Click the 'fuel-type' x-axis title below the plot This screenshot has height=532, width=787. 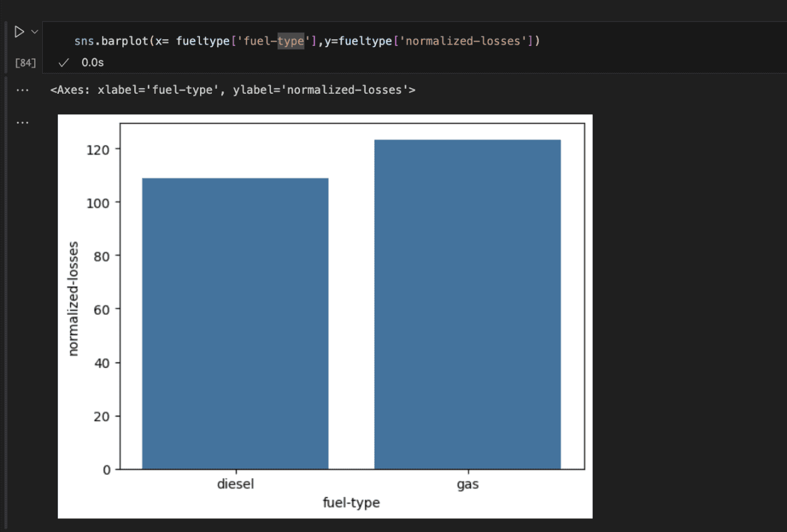pos(351,503)
